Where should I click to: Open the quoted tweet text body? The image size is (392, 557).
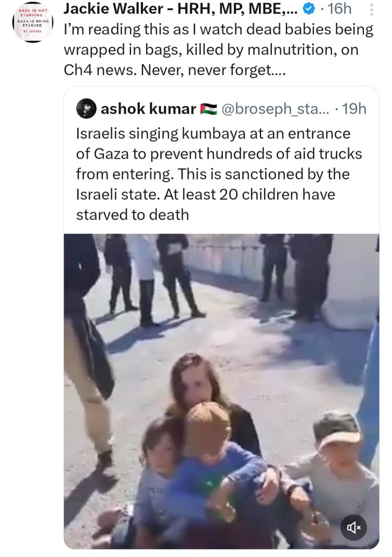pyautogui.click(x=219, y=174)
